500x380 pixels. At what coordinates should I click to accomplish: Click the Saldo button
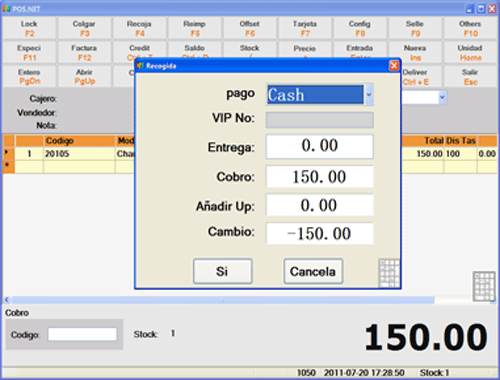(x=194, y=50)
